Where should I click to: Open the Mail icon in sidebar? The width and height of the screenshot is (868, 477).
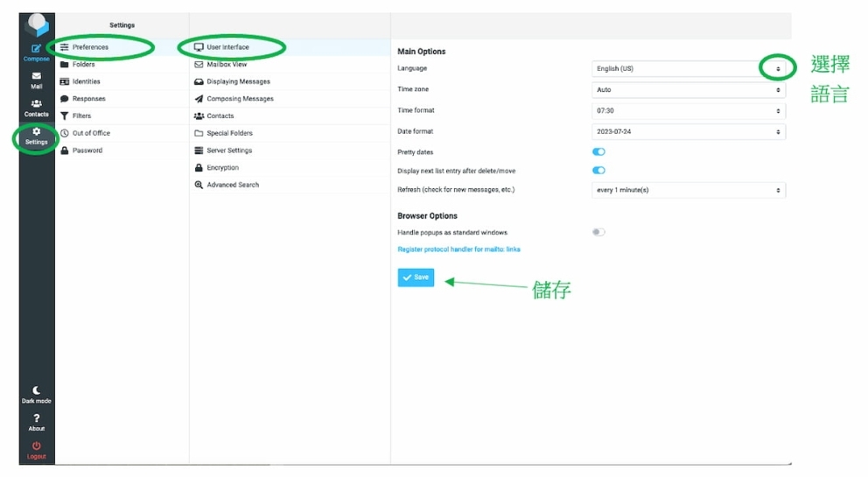coord(36,80)
